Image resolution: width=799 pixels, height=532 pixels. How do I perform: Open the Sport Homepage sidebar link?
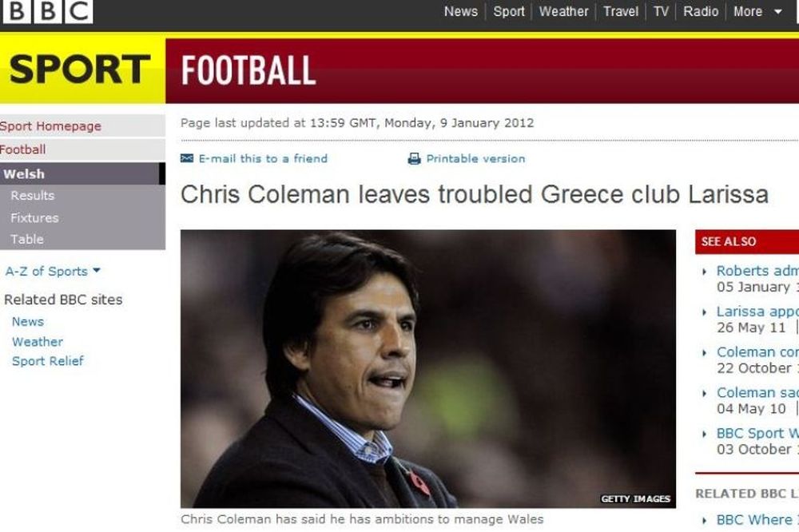click(x=50, y=126)
